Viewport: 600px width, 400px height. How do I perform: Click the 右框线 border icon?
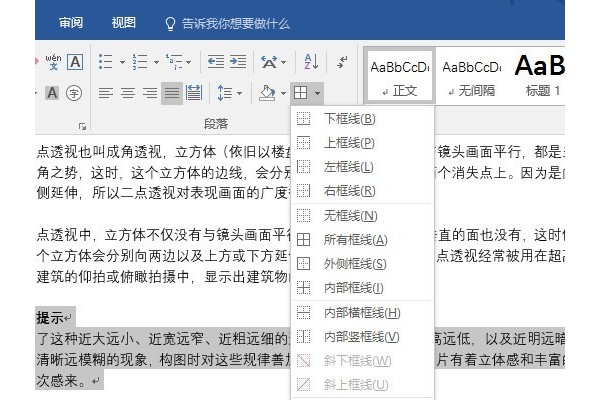pos(303,191)
